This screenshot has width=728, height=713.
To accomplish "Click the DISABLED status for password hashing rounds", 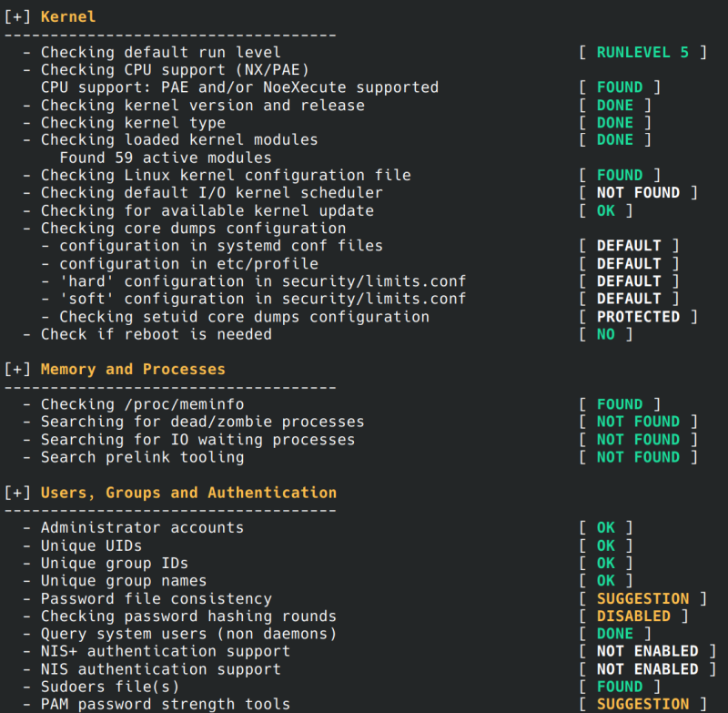I will 633,616.
